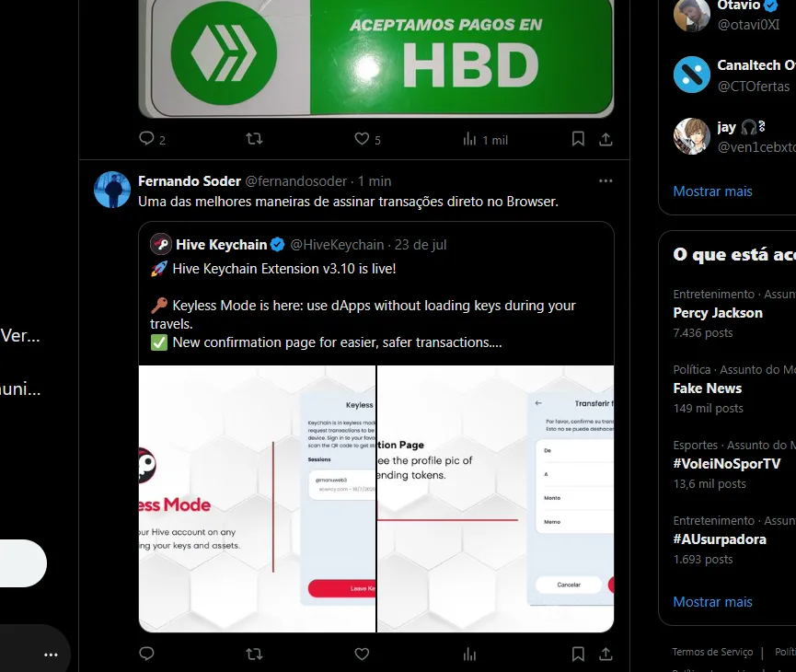This screenshot has width=796, height=672.
Task: Click the 149 mil posts count
Action: click(x=708, y=409)
